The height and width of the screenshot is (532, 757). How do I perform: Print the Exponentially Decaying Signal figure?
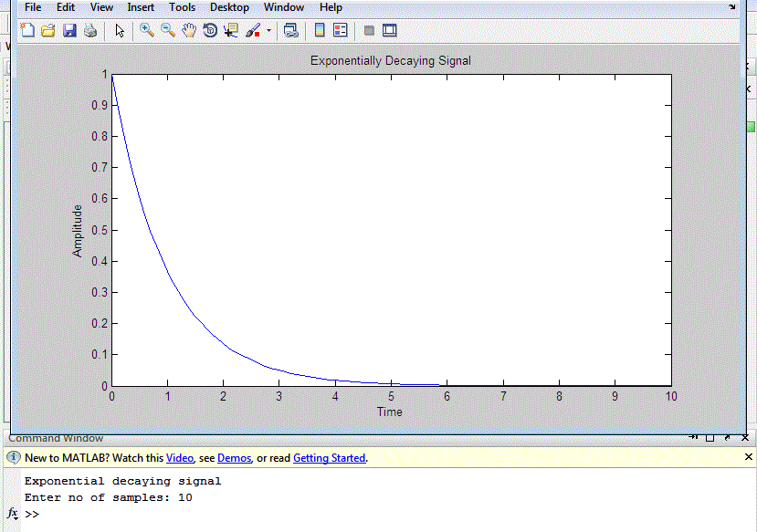(89, 30)
